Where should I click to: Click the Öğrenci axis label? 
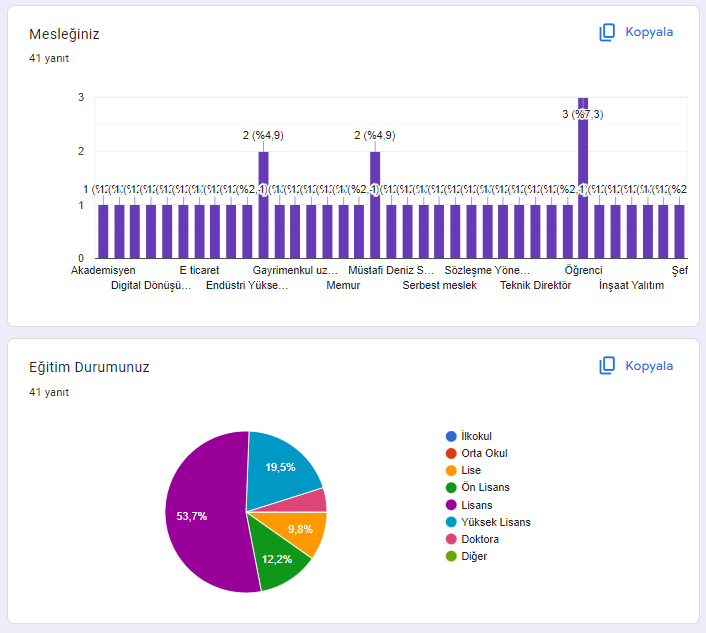coord(584,270)
